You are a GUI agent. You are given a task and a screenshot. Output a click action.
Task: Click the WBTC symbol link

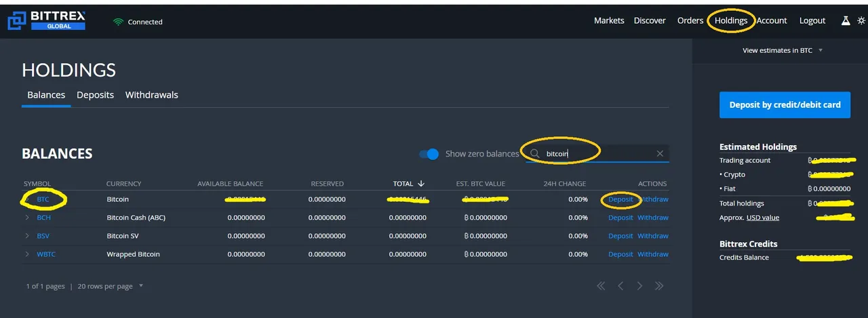point(46,254)
